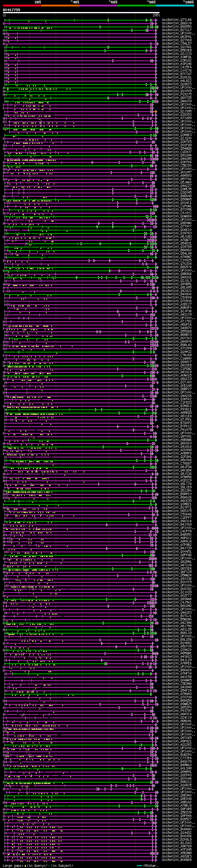Select the orange ~40% identity legend band
197x868 pixels.
click(60, 6)
